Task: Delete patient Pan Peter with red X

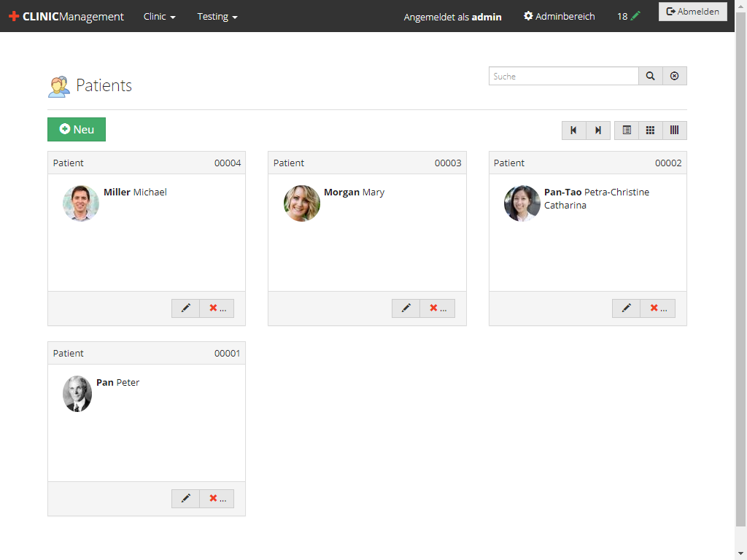Action: (217, 499)
